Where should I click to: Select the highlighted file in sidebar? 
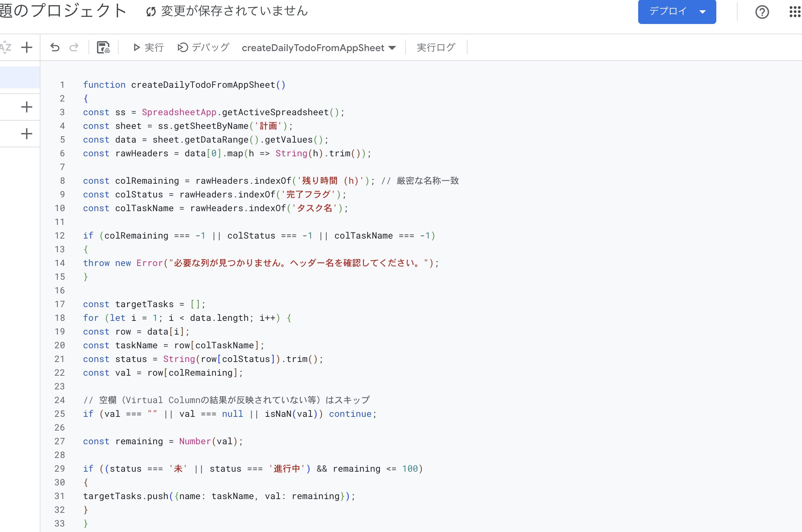20,77
